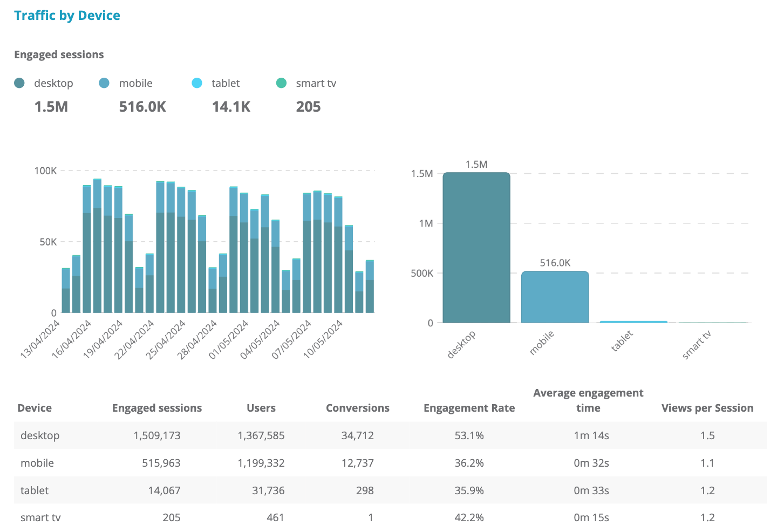This screenshot has width=777, height=532.
Task: Click the 205 smart tv total in legend
Action: 309,107
